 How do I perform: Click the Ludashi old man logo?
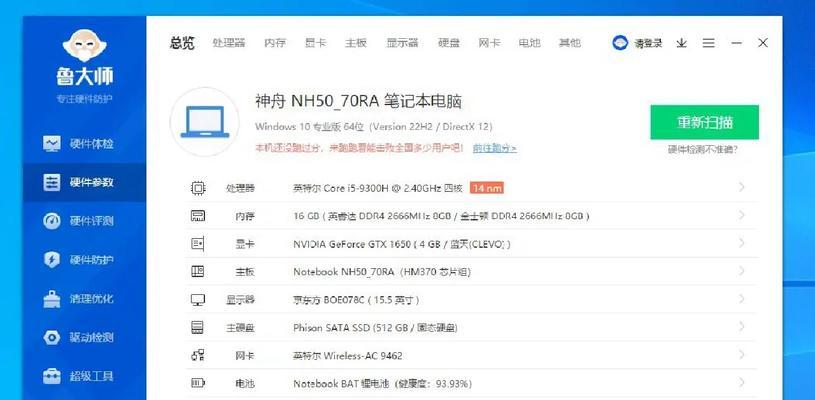coord(84,46)
